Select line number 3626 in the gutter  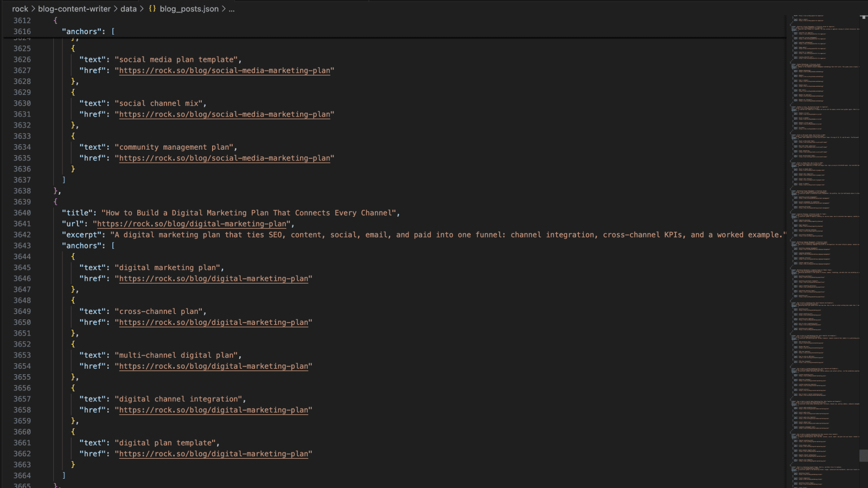(22, 60)
